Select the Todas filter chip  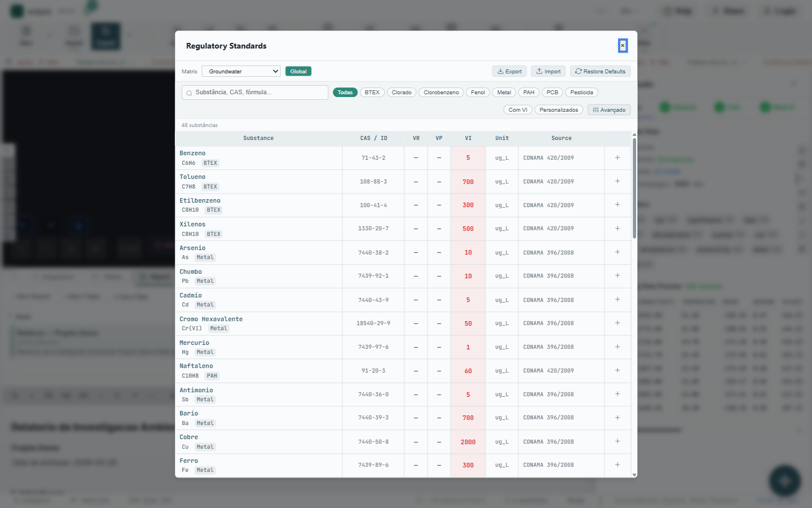(345, 93)
